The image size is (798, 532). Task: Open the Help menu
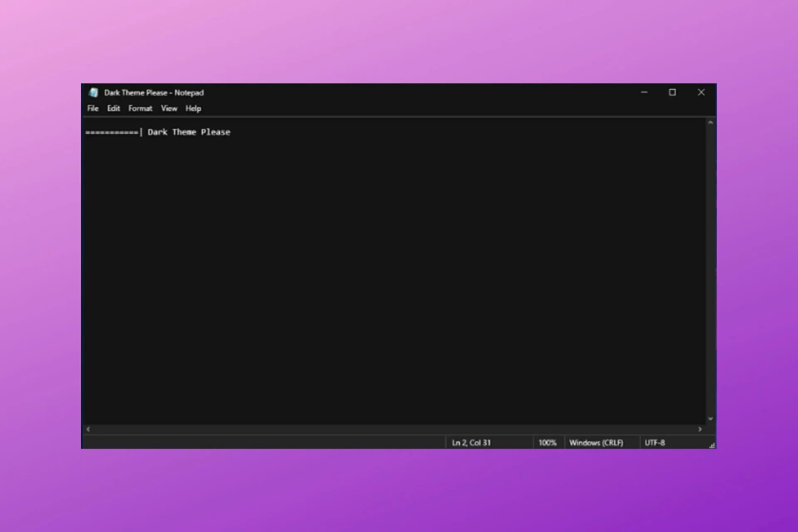point(193,108)
